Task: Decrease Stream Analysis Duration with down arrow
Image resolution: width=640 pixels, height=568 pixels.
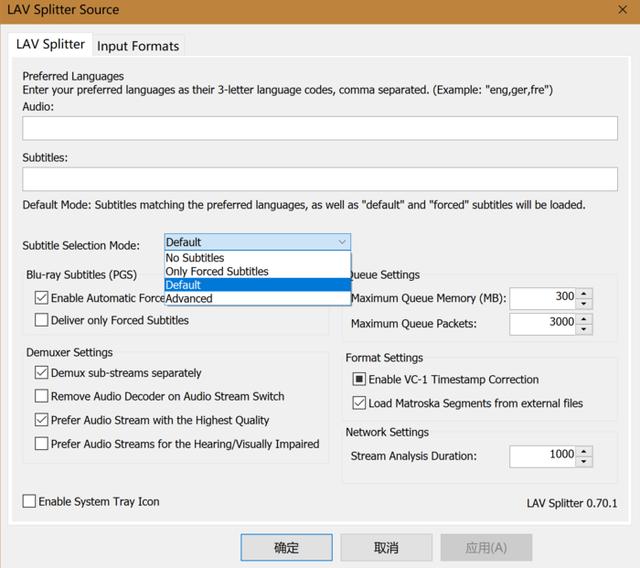Action: click(x=584, y=461)
